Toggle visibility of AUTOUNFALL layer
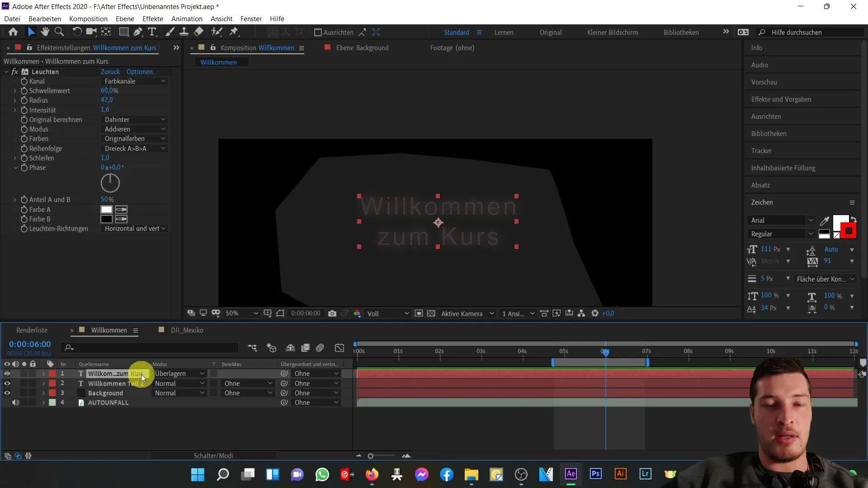Image resolution: width=868 pixels, height=488 pixels. [7, 403]
